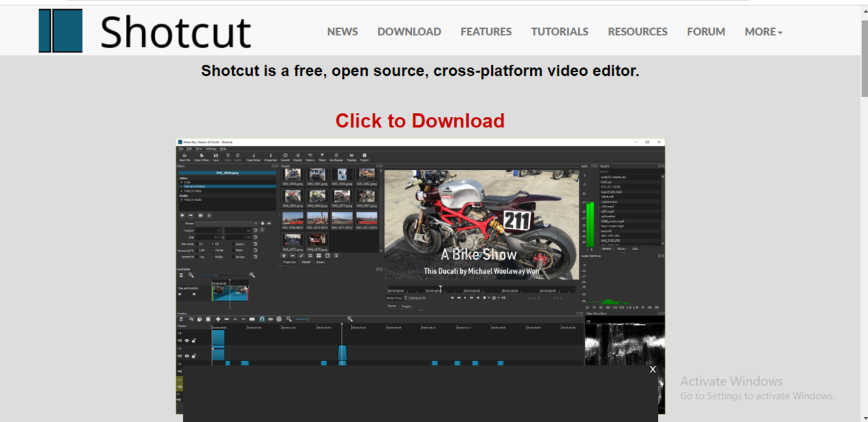Visit the TUTORIALS page
868x422 pixels.
coord(559,31)
